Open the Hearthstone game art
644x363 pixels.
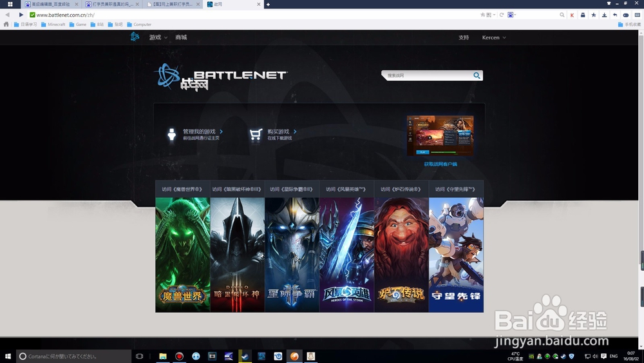pyautogui.click(x=401, y=255)
